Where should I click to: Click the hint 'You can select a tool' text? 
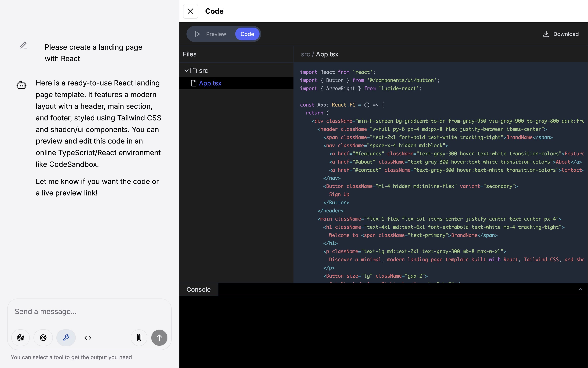coord(71,357)
